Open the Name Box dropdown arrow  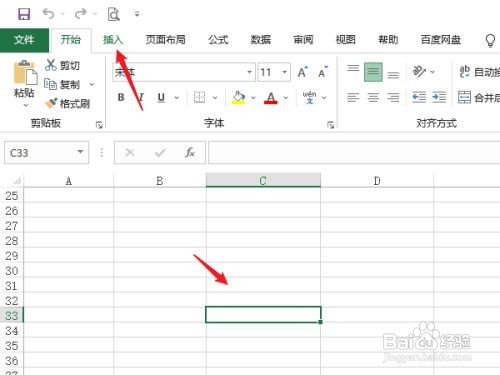tap(80, 152)
